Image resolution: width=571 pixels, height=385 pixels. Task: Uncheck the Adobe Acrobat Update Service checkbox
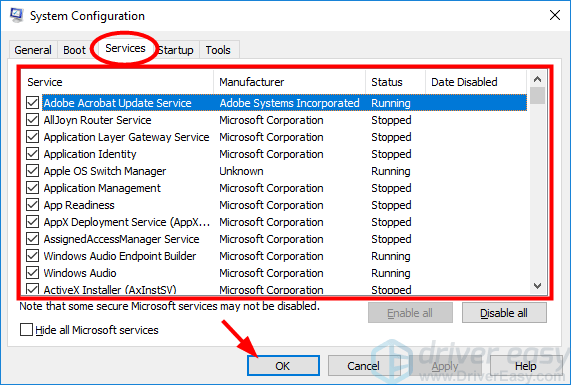pyautogui.click(x=32, y=102)
